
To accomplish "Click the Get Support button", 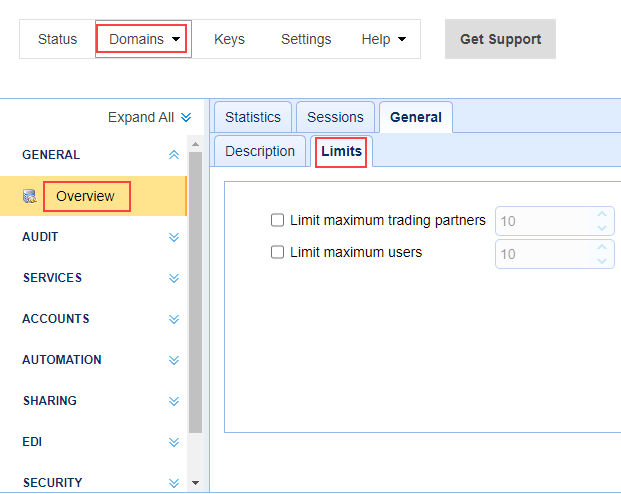I will pyautogui.click(x=500, y=39).
